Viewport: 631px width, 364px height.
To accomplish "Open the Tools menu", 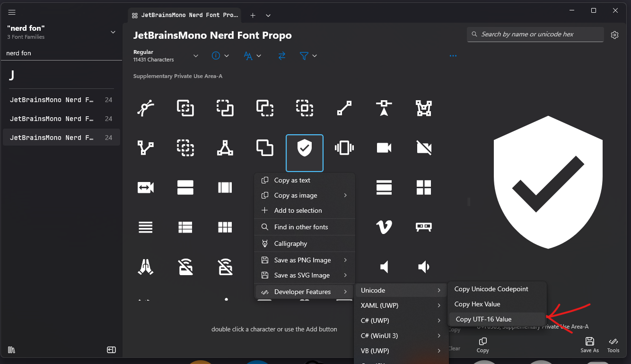I will (613, 345).
